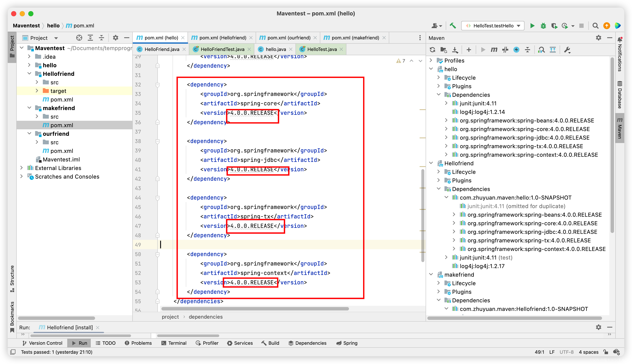Open the editor tabs more-options menu
Viewport: 632px width, 364px height.
click(420, 38)
